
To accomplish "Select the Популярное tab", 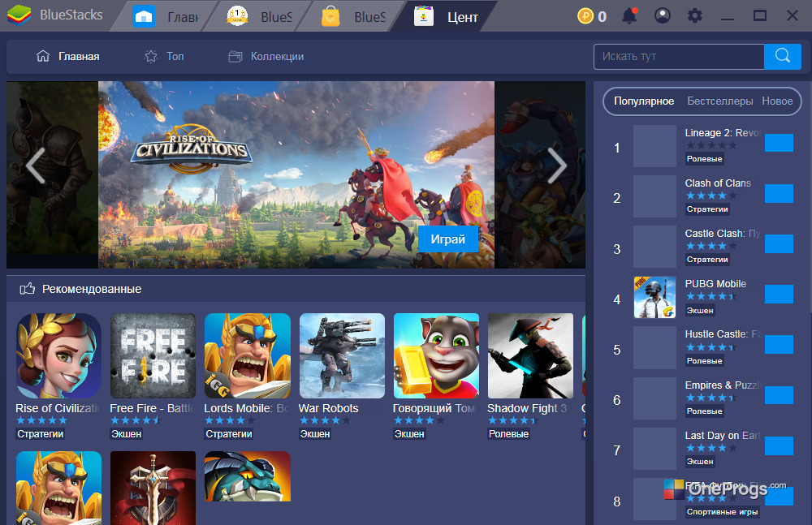I will (x=644, y=101).
